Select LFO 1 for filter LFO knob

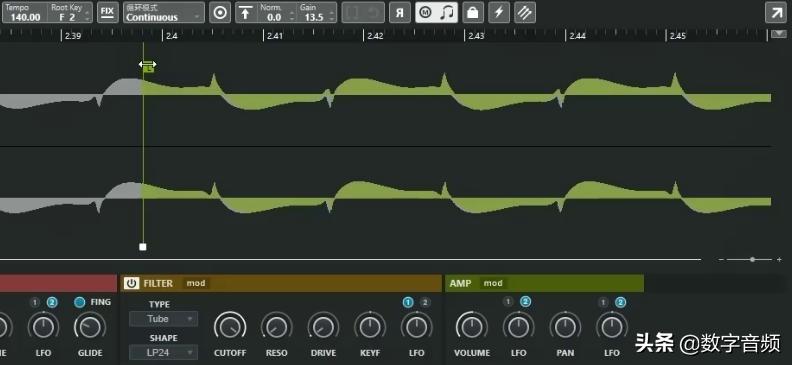pos(408,302)
